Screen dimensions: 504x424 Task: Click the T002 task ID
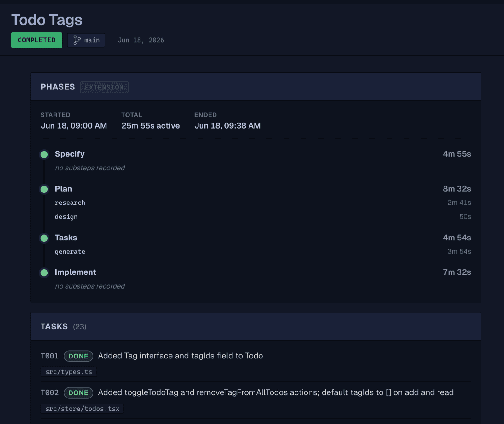50,393
